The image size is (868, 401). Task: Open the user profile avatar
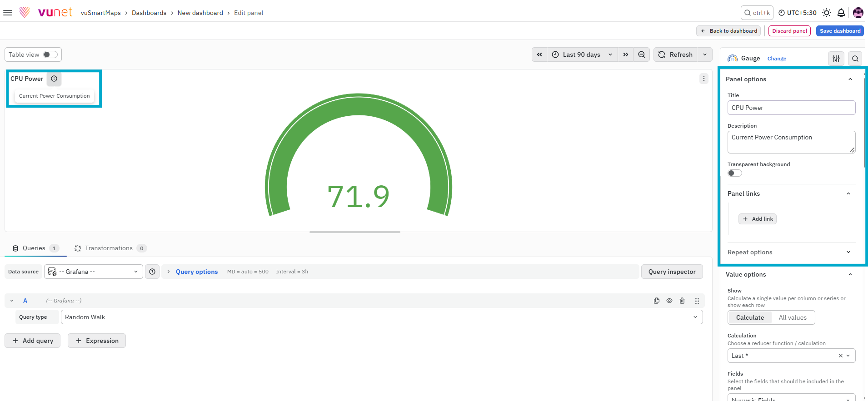pyautogui.click(x=858, y=13)
